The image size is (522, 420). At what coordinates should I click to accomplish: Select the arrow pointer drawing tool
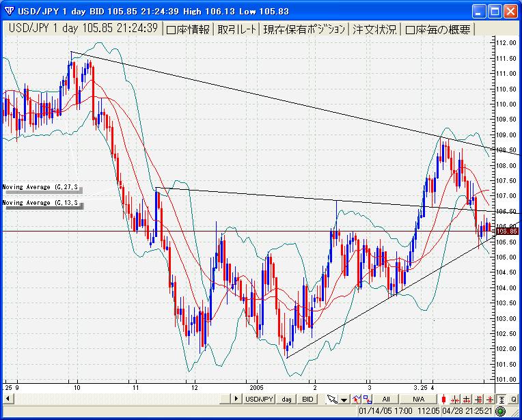pos(331,399)
